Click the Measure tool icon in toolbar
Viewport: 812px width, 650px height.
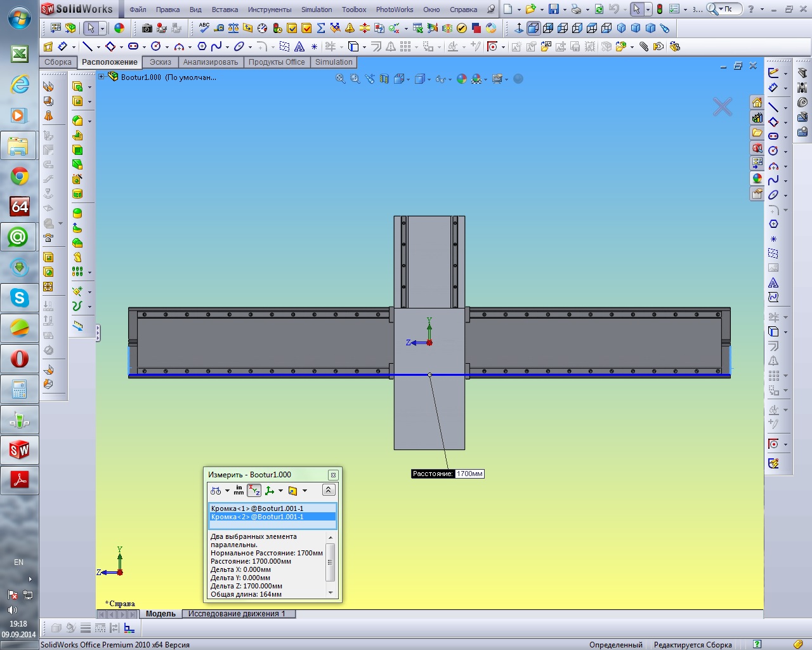coord(219,28)
